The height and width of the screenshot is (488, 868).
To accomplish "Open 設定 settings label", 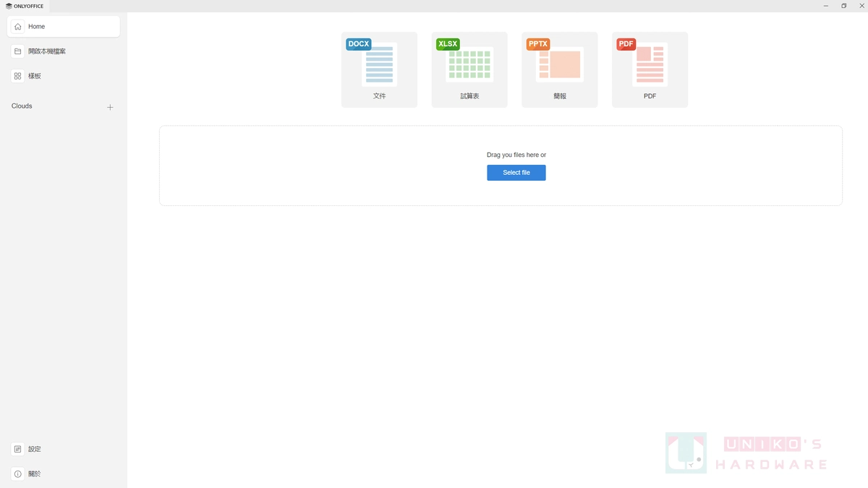I will [35, 449].
